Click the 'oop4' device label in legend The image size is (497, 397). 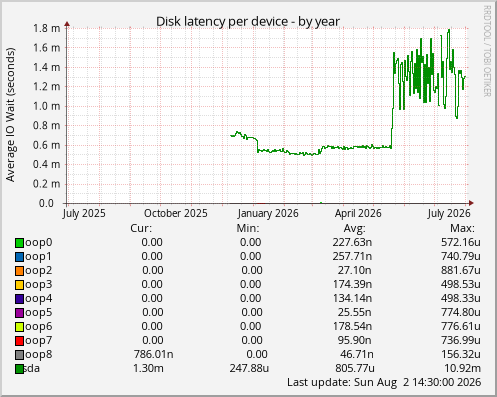pos(38,299)
